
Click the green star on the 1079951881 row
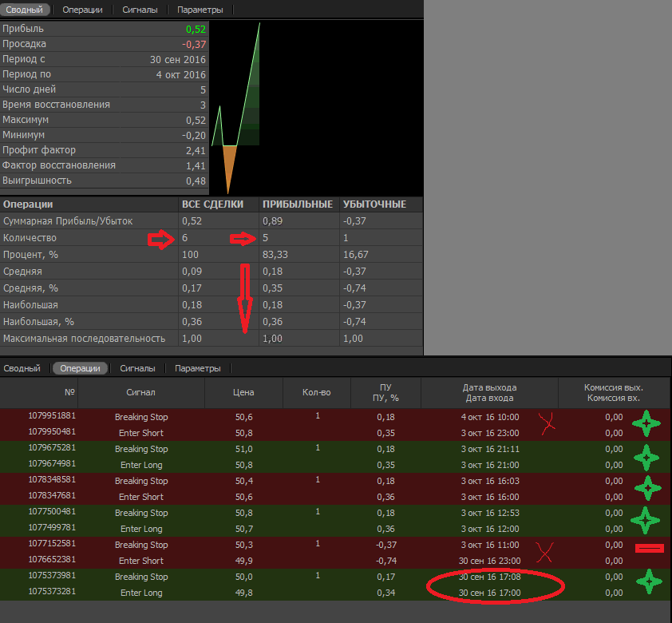pyautogui.click(x=646, y=423)
